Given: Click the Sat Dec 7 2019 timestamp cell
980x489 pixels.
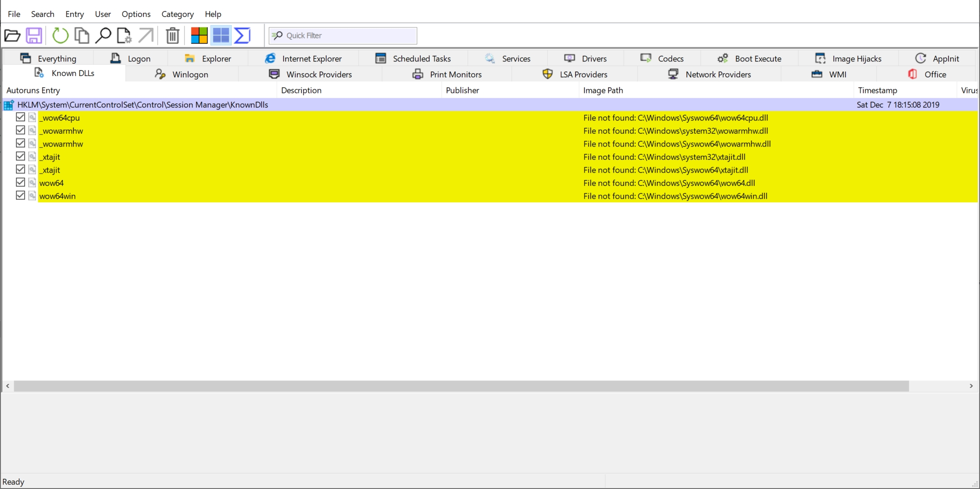Looking at the screenshot, I should click(x=898, y=104).
